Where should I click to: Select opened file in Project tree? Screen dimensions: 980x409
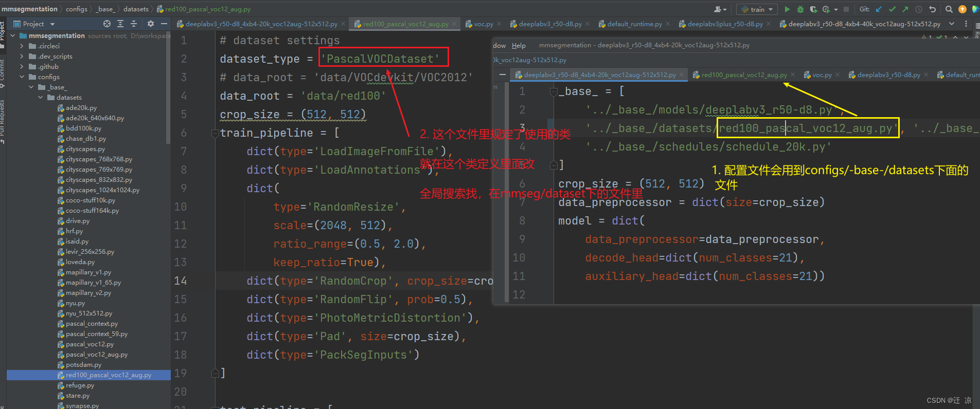107,24
